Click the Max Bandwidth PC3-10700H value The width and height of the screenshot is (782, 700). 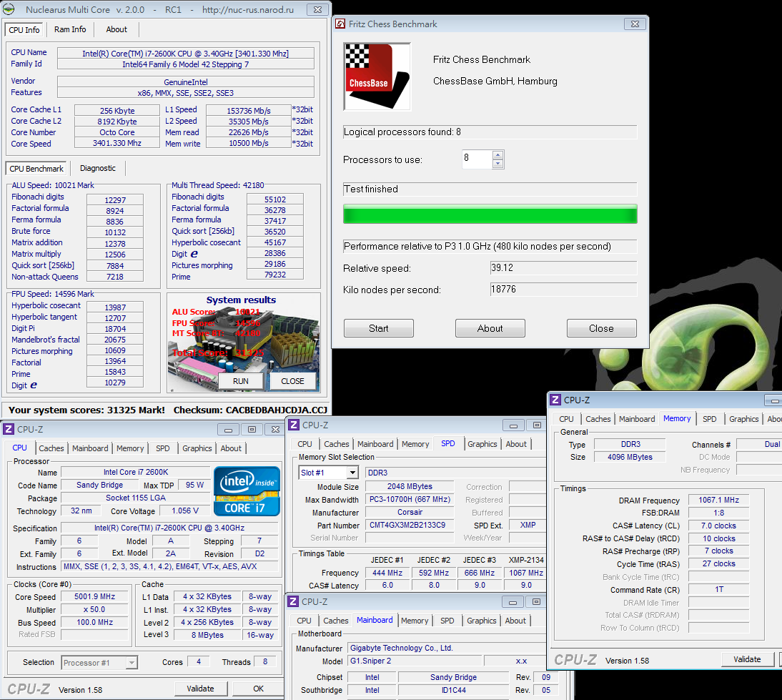(410, 499)
